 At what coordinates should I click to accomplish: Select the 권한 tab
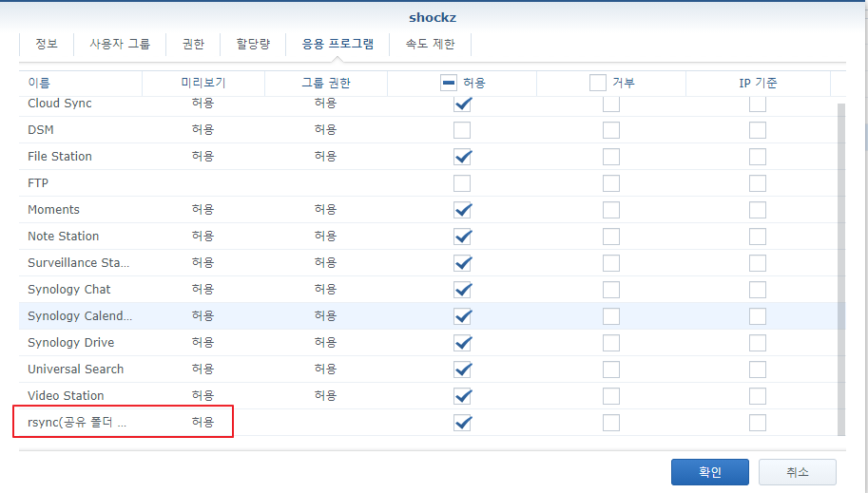click(x=194, y=44)
